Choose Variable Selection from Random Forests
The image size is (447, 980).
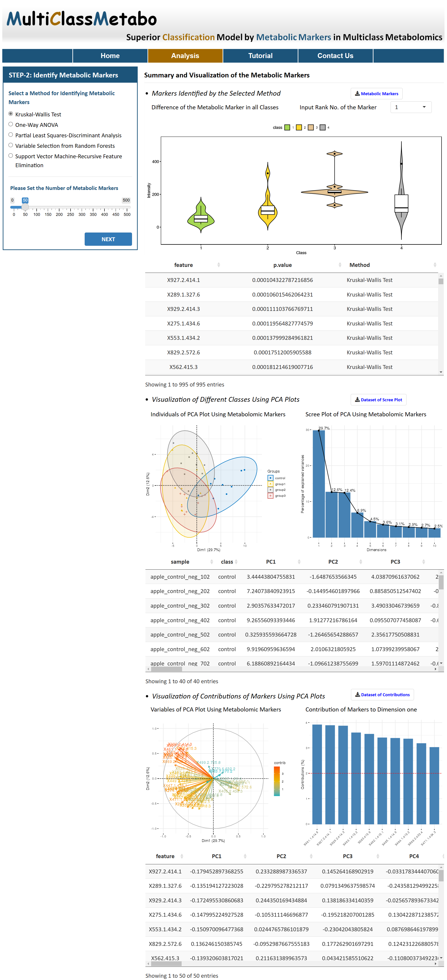tap(11, 145)
